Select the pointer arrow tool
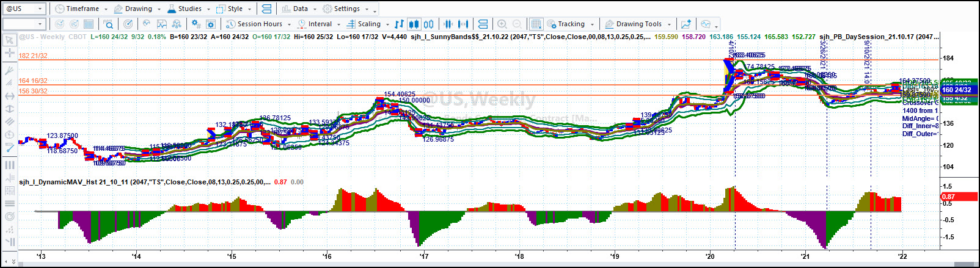 (9, 40)
